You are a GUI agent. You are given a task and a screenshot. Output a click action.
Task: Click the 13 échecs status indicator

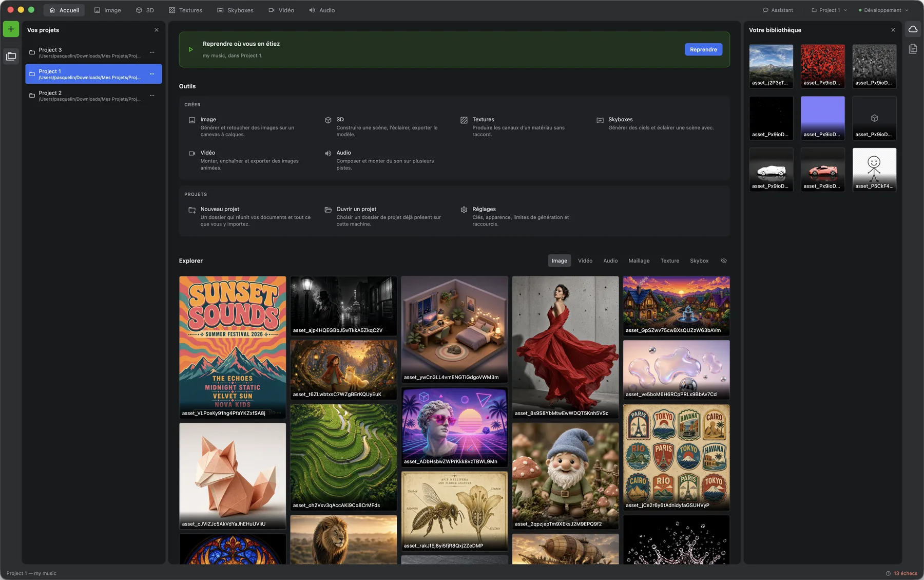[901, 573]
